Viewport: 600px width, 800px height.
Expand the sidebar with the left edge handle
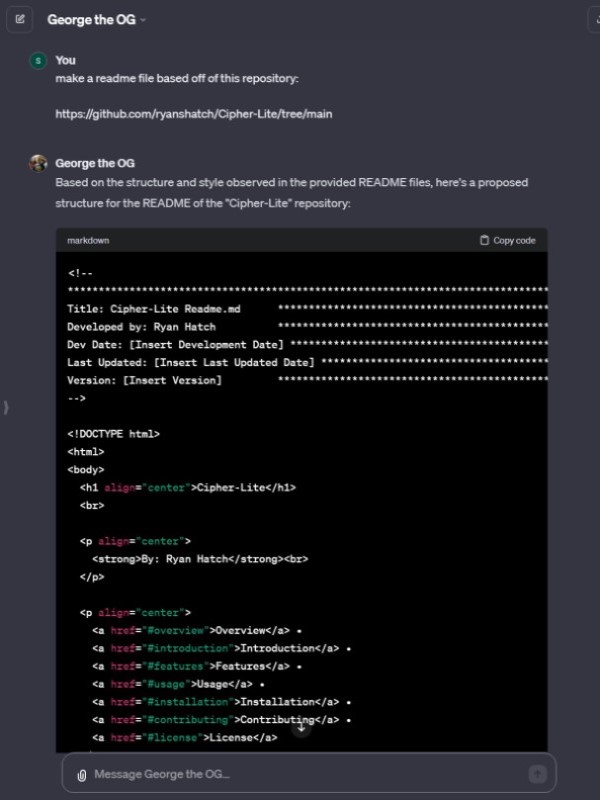tap(6, 407)
